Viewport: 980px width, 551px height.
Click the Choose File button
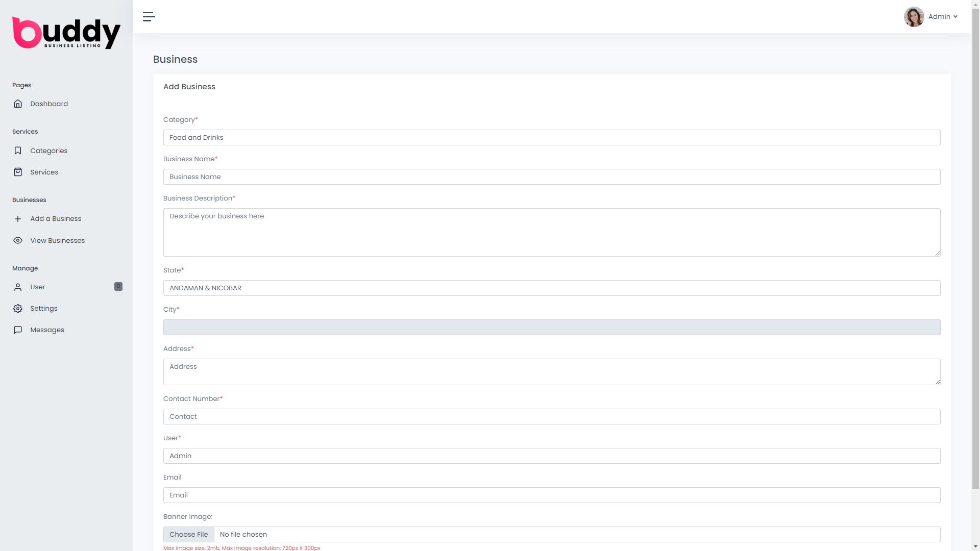tap(189, 535)
